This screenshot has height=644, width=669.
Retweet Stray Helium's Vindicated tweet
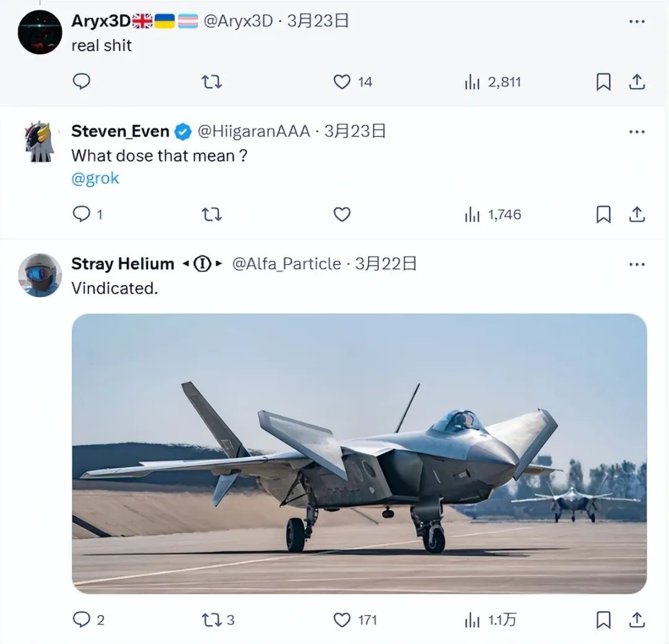click(x=212, y=619)
